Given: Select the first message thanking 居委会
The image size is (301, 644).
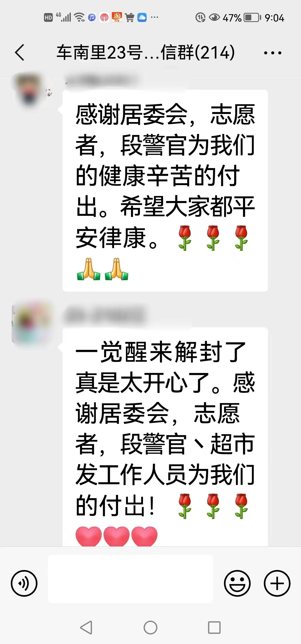Looking at the screenshot, I should point(165,191).
